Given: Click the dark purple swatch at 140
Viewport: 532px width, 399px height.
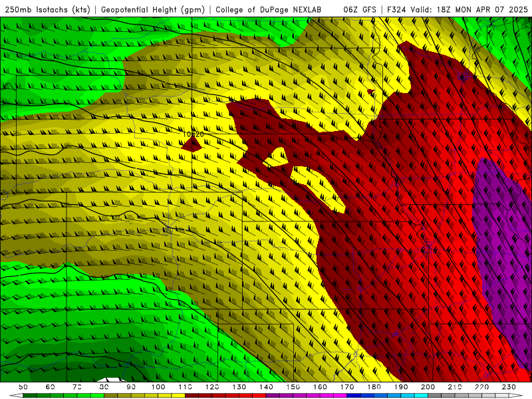Looking at the screenshot, I should (273, 396).
